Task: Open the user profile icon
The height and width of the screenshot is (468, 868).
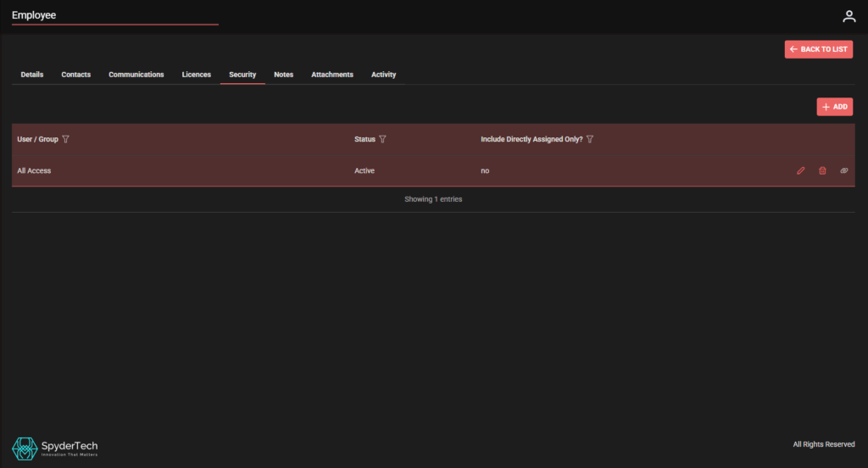Action: tap(849, 16)
